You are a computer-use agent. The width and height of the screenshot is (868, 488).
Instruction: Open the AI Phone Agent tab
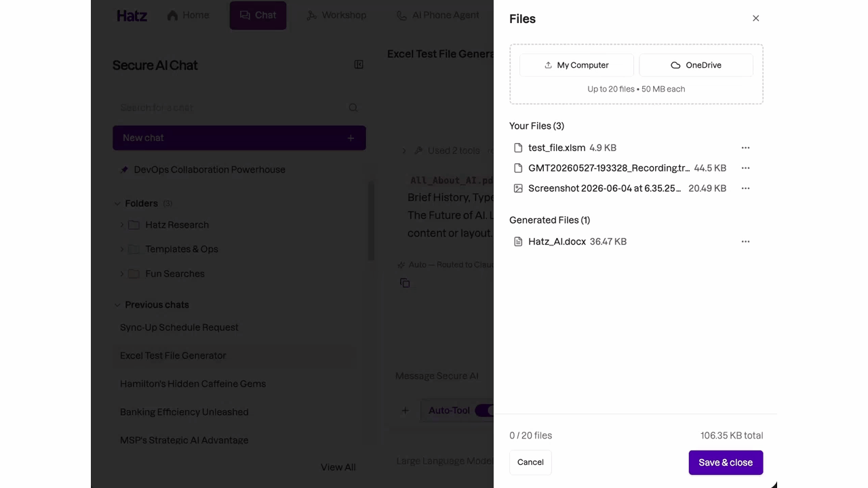click(x=437, y=15)
